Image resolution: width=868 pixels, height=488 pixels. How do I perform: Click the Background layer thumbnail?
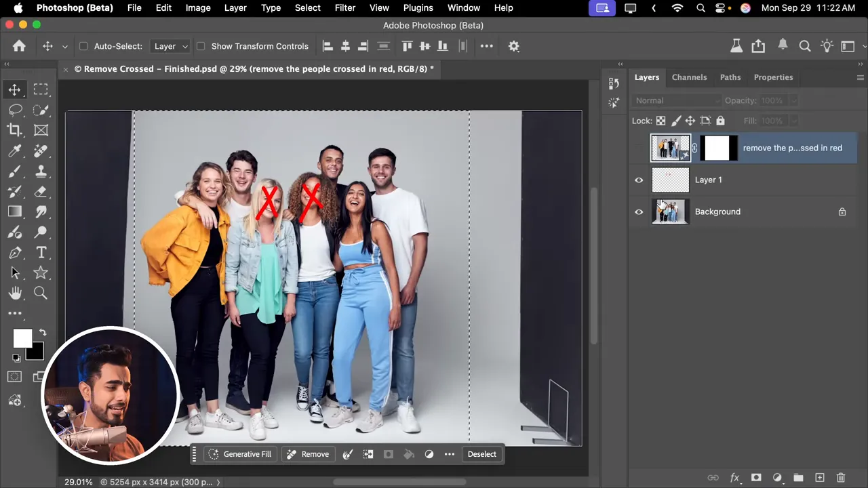coord(670,211)
